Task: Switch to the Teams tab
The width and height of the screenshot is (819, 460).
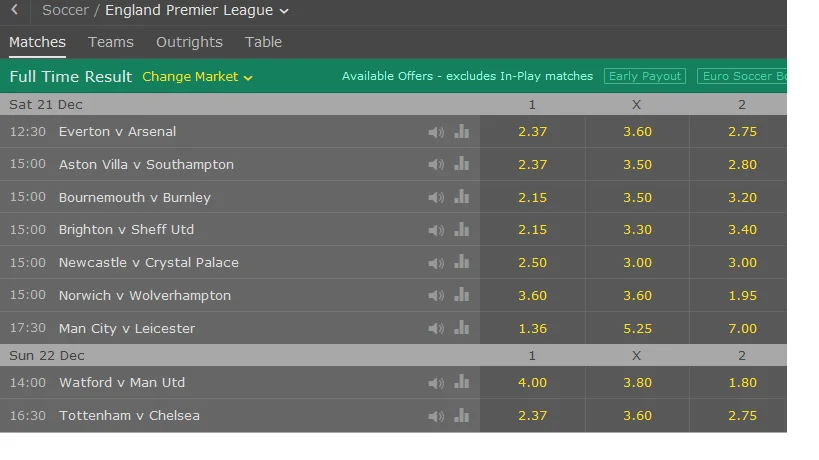Action: 111,42
